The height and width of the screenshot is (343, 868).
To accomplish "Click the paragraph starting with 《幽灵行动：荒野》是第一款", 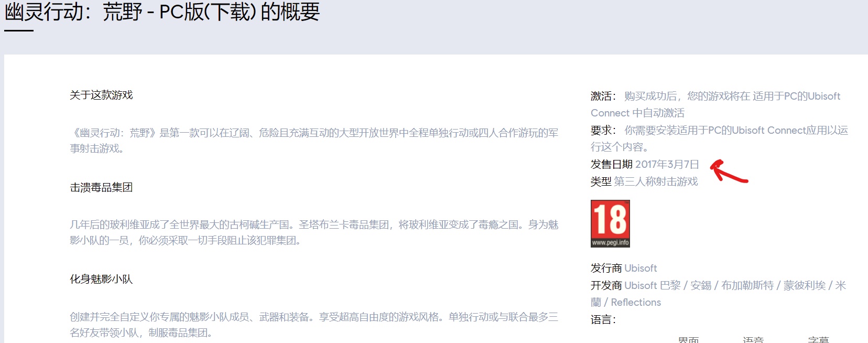I will click(x=314, y=141).
